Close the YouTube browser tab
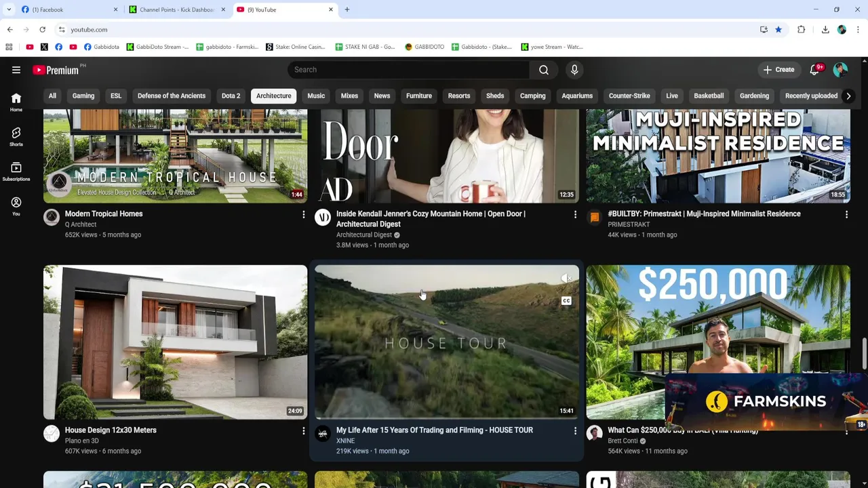 [x=331, y=9]
